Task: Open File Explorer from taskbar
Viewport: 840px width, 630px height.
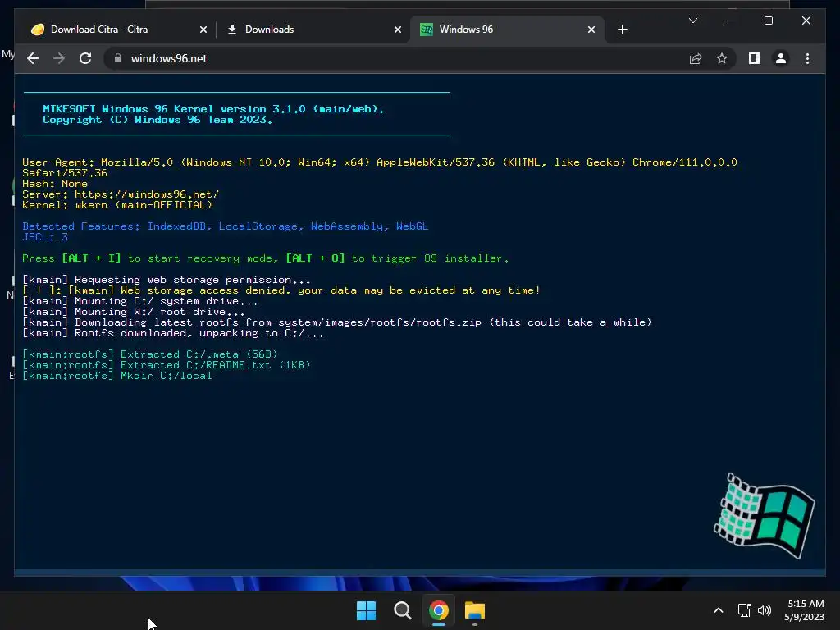Action: 475,610
